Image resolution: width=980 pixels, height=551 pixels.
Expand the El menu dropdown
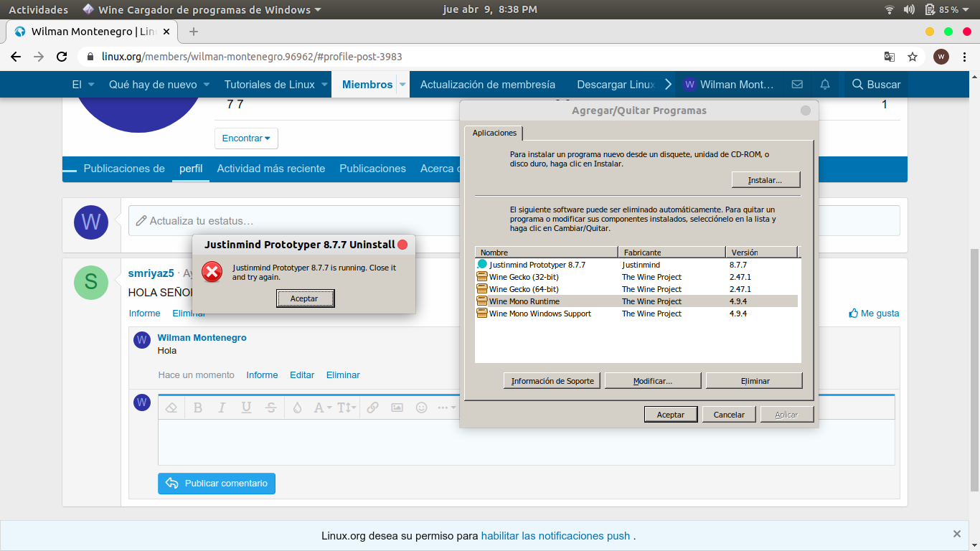pyautogui.click(x=91, y=85)
